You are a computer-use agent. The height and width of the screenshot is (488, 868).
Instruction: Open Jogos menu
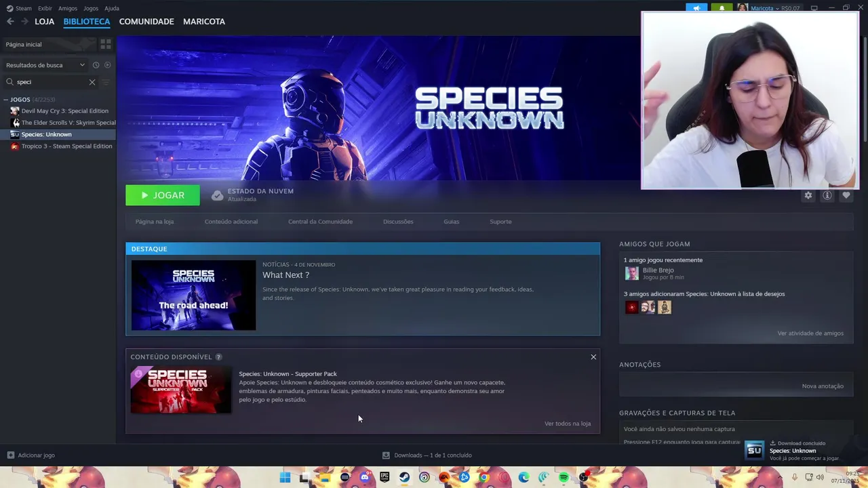(91, 8)
